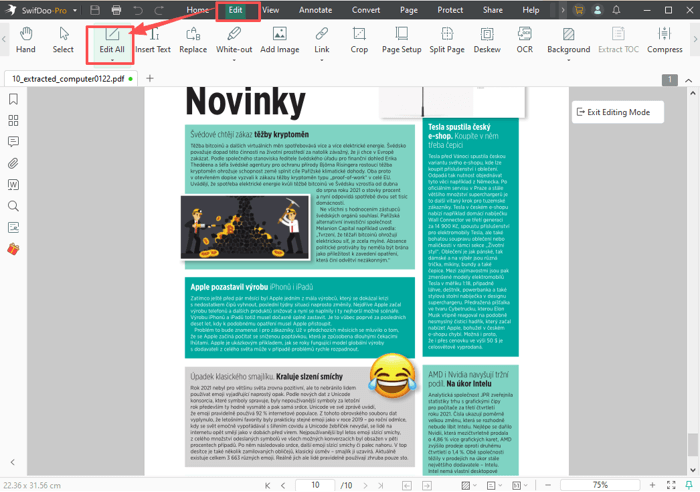Open the Share tab
This screenshot has height=492, width=700.
[492, 10]
